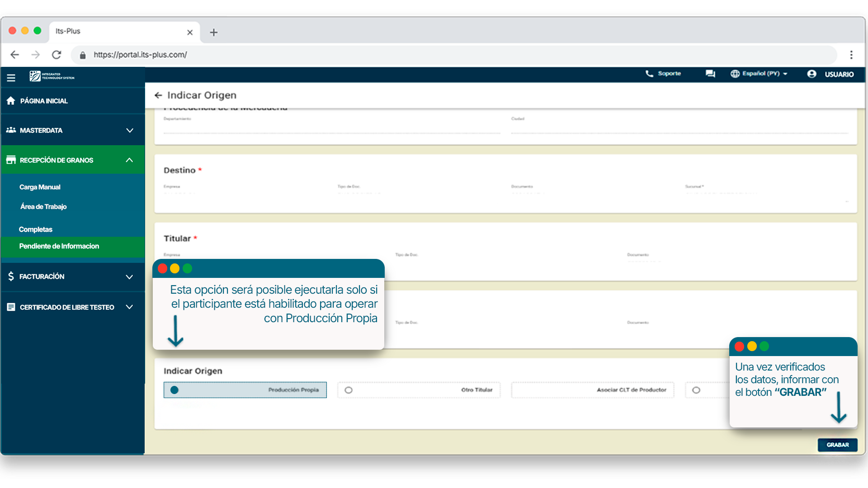
Task: Select the Otro Titular radio button
Action: [349, 390]
